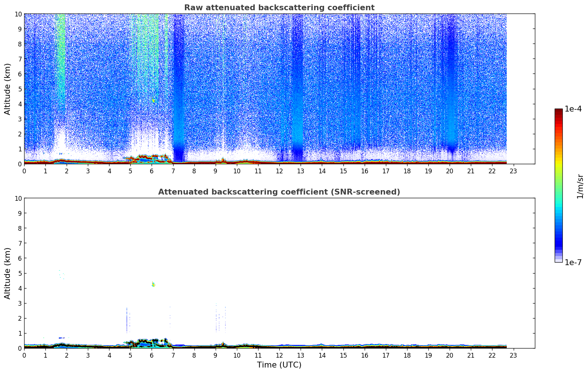Click altitude tick "5" on the raw plot
The image size is (588, 373).
coord(20,89)
